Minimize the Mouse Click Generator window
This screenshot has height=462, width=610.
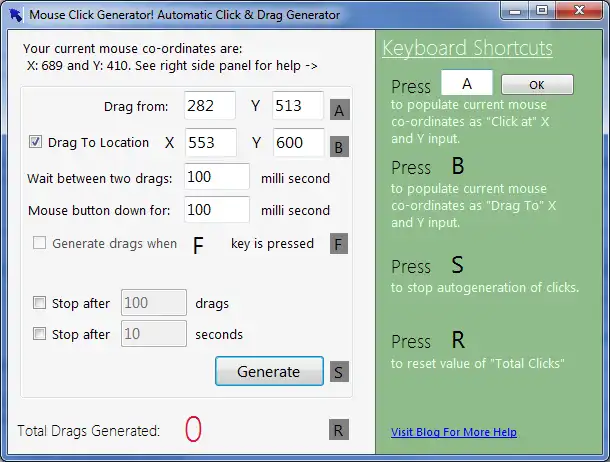click(515, 10)
